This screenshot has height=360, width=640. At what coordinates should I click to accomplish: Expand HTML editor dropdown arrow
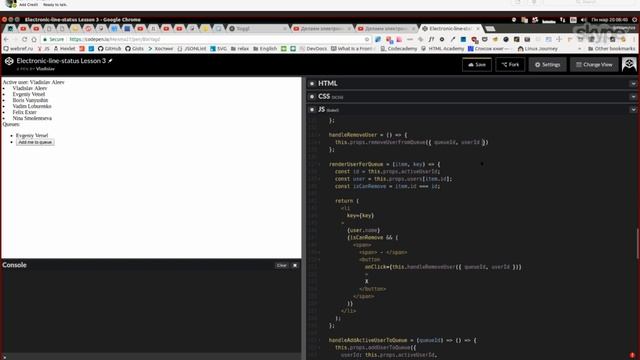tap(633, 83)
